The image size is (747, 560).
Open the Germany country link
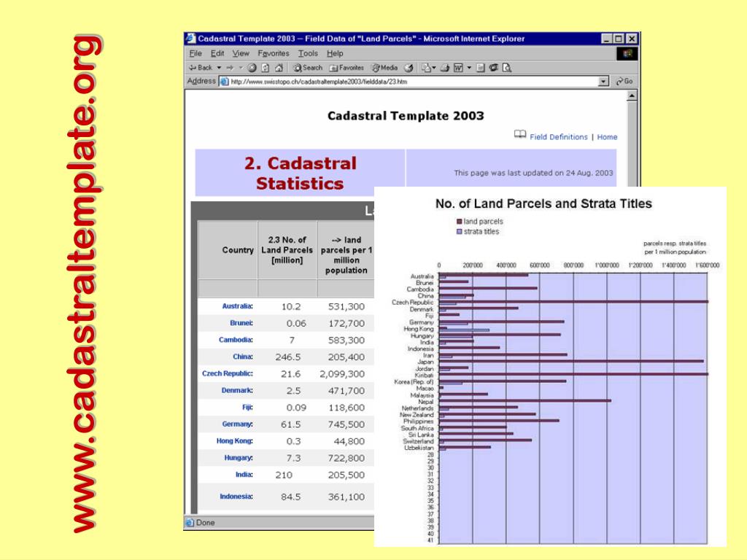[x=237, y=424]
